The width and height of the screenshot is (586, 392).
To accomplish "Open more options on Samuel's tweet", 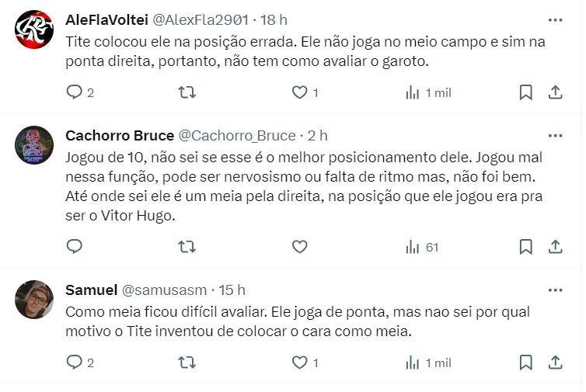I will coord(555,290).
